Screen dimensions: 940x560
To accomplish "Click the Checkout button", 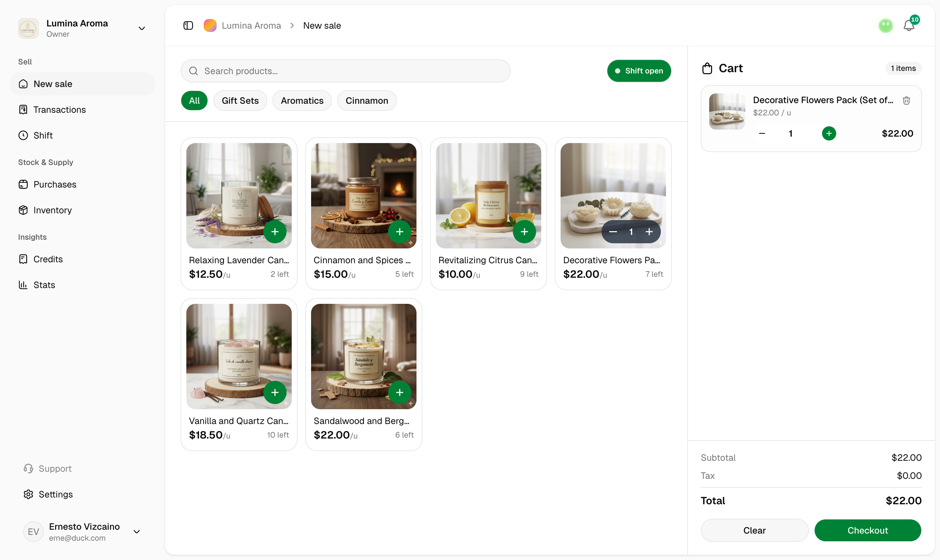I will coord(867,530).
